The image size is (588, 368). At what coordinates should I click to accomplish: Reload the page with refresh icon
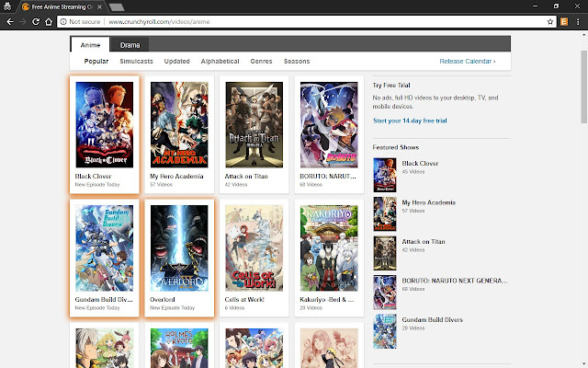[36, 22]
